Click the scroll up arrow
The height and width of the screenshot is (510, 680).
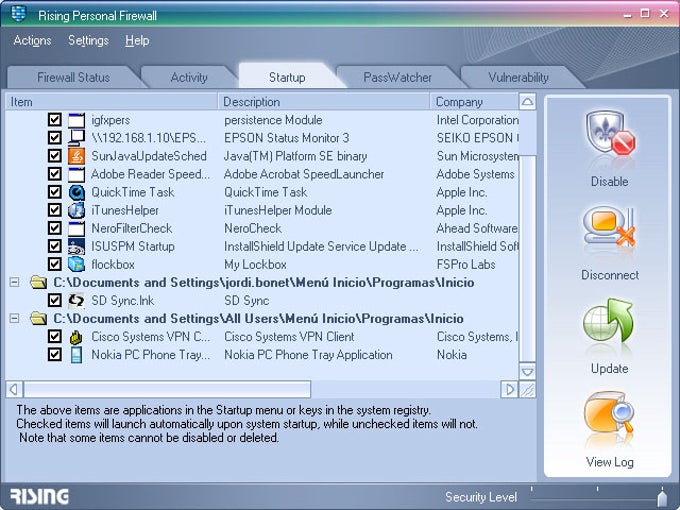(527, 102)
